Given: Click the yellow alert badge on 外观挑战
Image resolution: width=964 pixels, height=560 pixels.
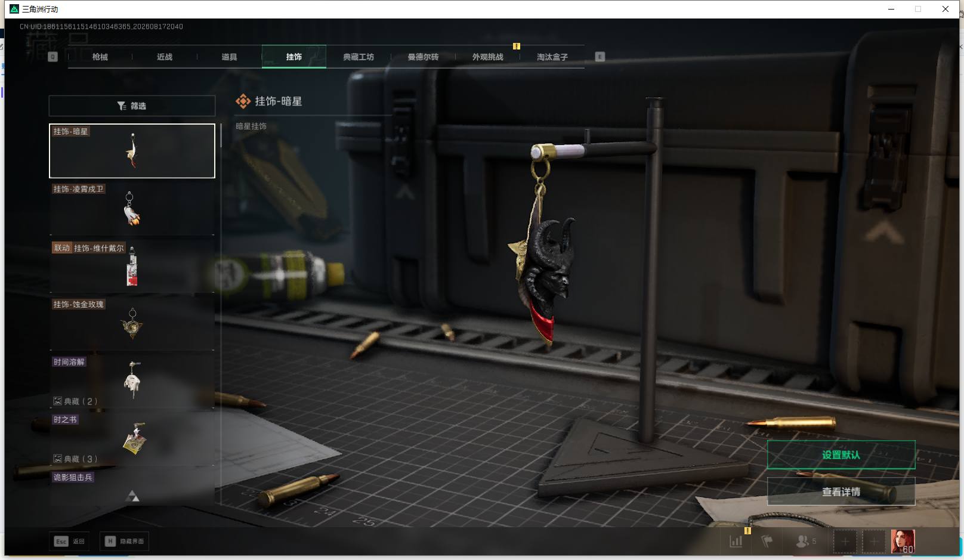Looking at the screenshot, I should 517,46.
